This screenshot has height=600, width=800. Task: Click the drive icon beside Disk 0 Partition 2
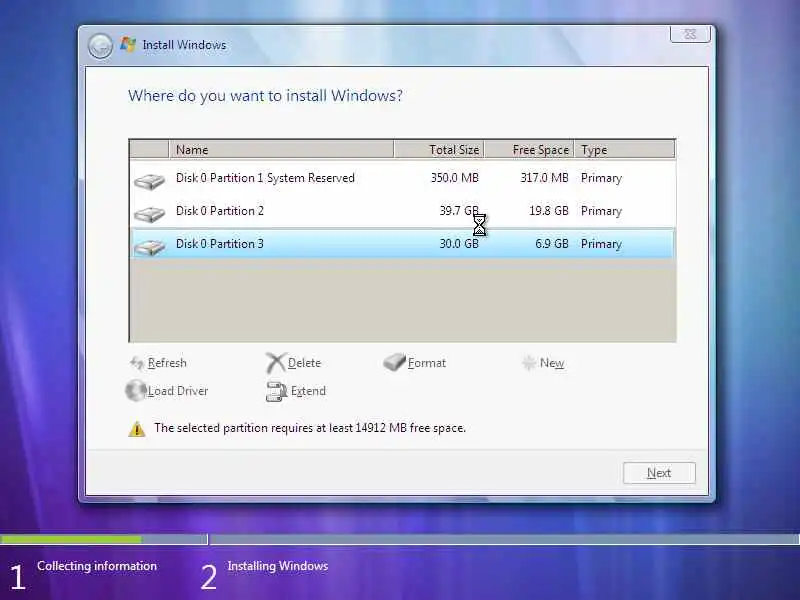[149, 213]
